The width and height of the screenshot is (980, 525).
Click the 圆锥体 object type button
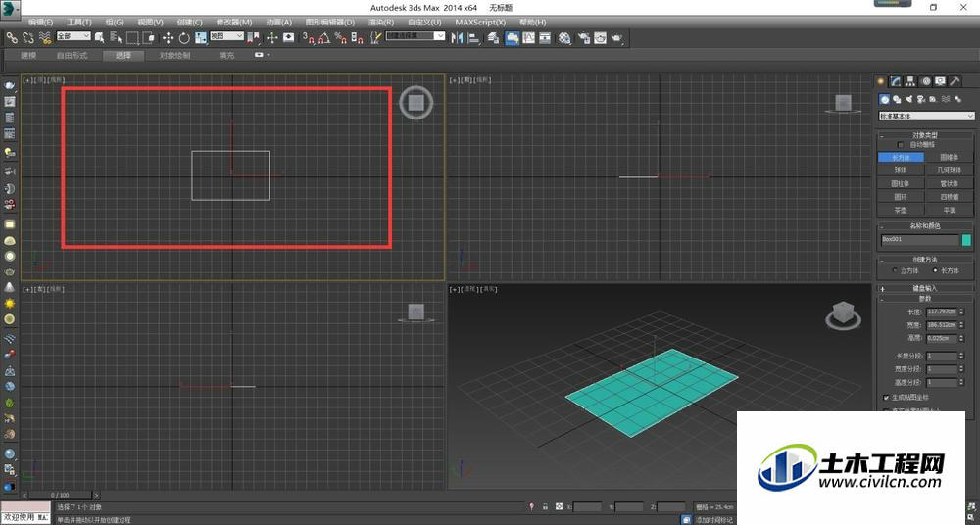click(950, 158)
